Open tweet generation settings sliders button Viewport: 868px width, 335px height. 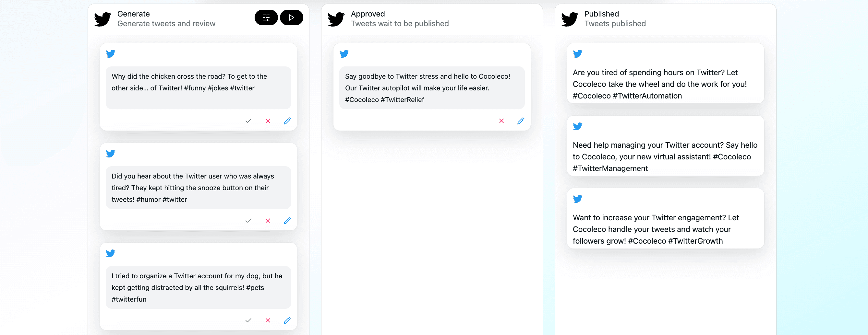[266, 17]
